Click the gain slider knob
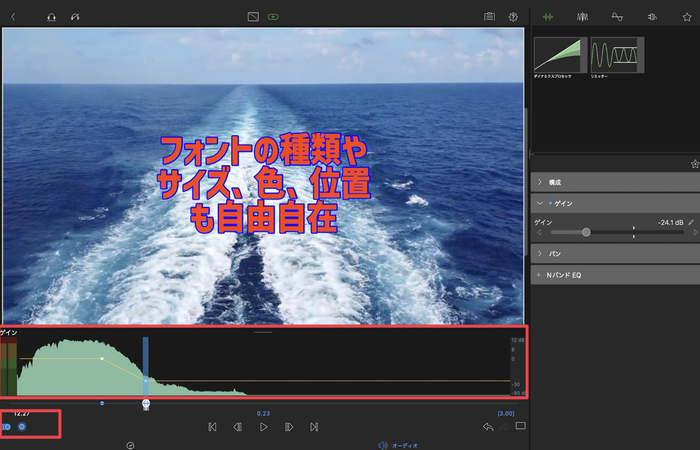The image size is (700, 450). [586, 232]
